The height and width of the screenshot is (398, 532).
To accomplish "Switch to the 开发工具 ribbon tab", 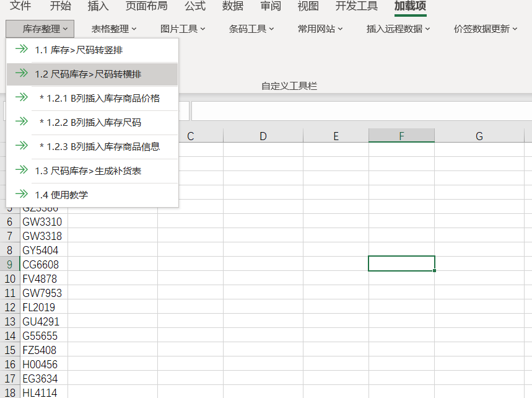I will [356, 6].
